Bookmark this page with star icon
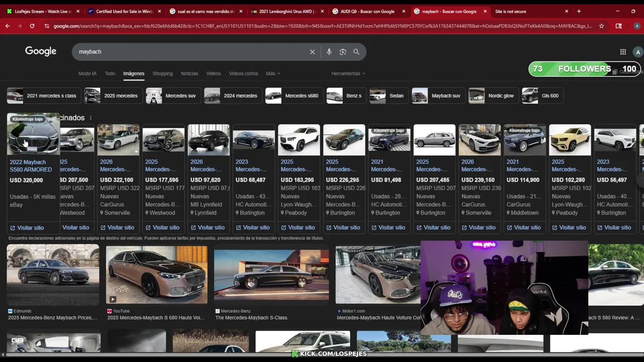The width and height of the screenshot is (644, 362). pyautogui.click(x=601, y=26)
